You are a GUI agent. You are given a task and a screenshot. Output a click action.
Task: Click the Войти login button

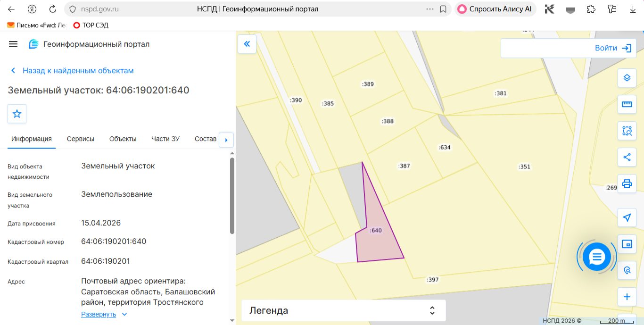(569, 48)
